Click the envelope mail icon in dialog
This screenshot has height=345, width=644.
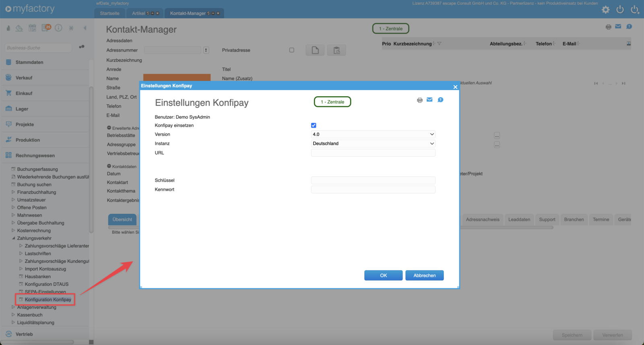(429, 100)
